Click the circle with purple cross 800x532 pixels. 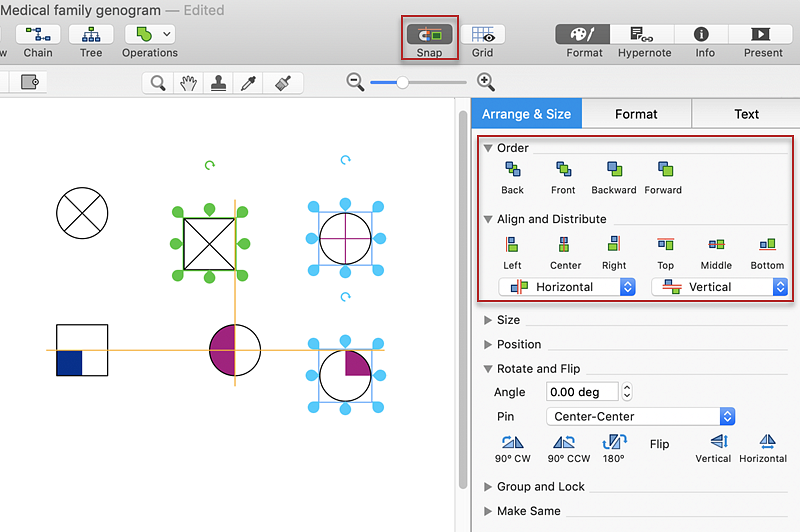345,238
